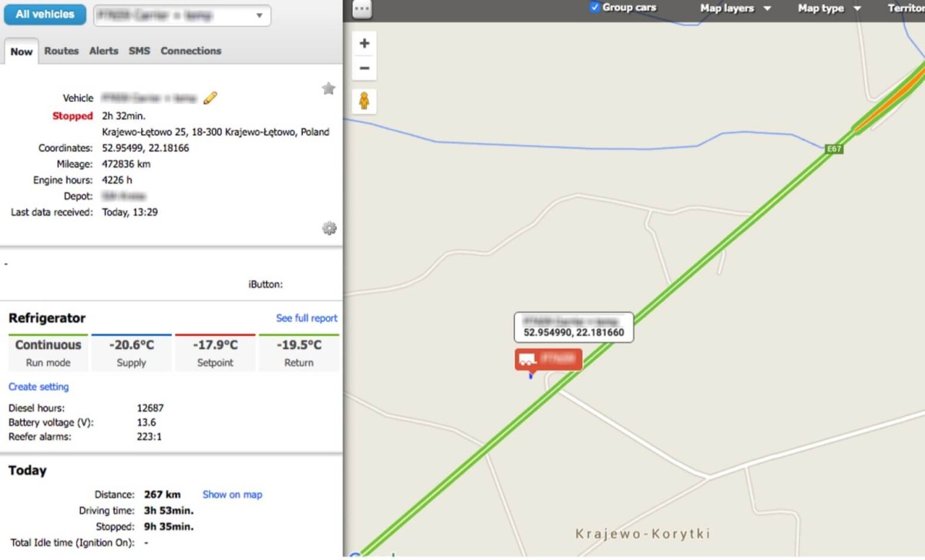
Task: Open the Map type dropdown
Action: point(829,8)
